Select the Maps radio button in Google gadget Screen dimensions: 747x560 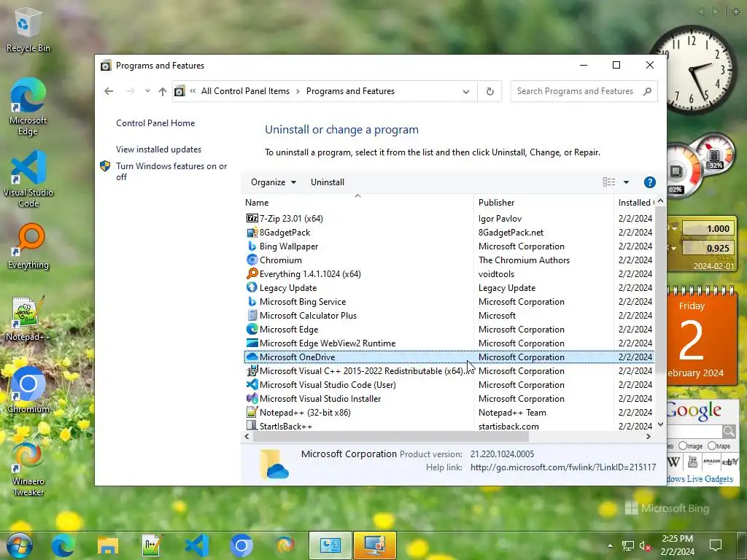[x=712, y=446]
